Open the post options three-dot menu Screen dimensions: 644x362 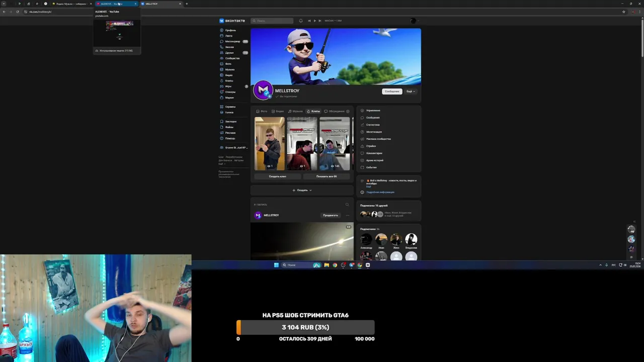[x=347, y=215]
